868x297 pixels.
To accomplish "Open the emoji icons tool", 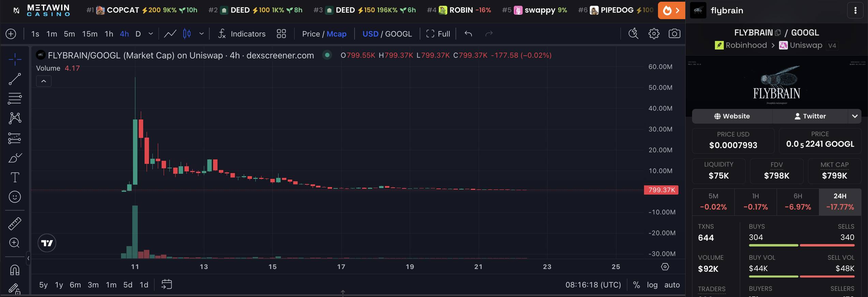I will tap(15, 197).
